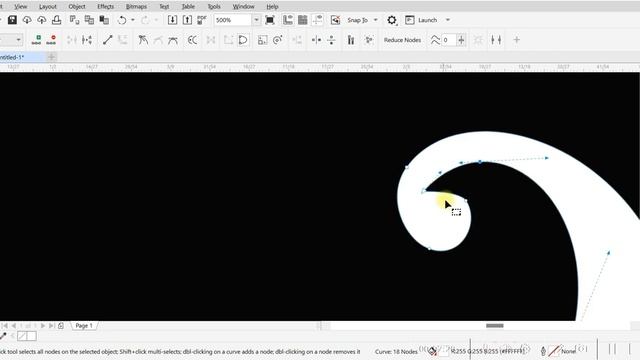Click the Export icon

click(187, 20)
